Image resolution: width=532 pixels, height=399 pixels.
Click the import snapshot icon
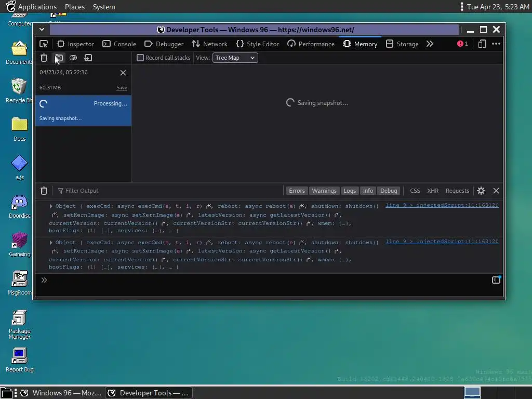88,58
